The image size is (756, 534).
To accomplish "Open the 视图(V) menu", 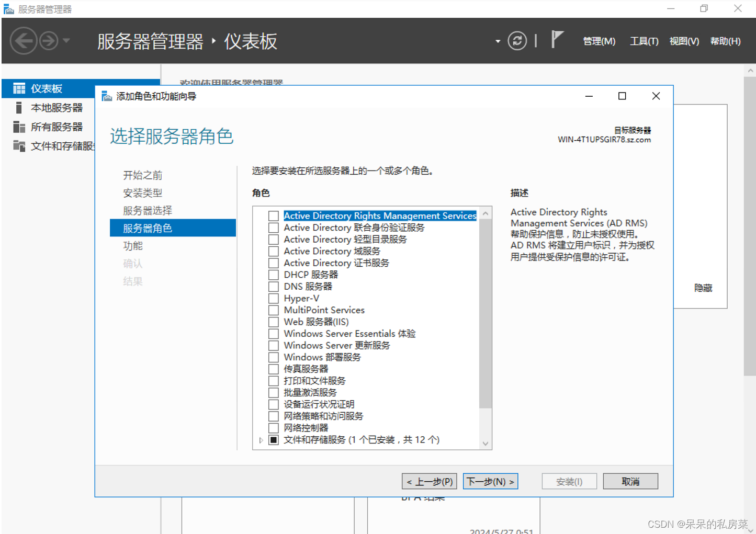I will click(684, 41).
